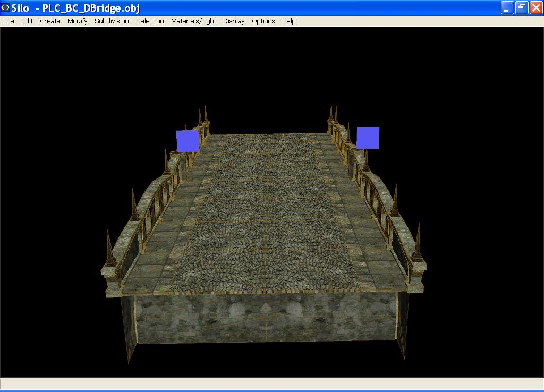Select the left blue square object
Image resolution: width=544 pixels, height=392 pixels.
point(188,141)
